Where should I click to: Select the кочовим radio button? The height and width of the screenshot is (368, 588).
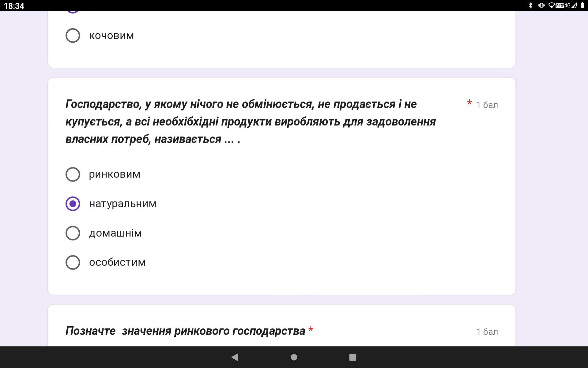[73, 36]
